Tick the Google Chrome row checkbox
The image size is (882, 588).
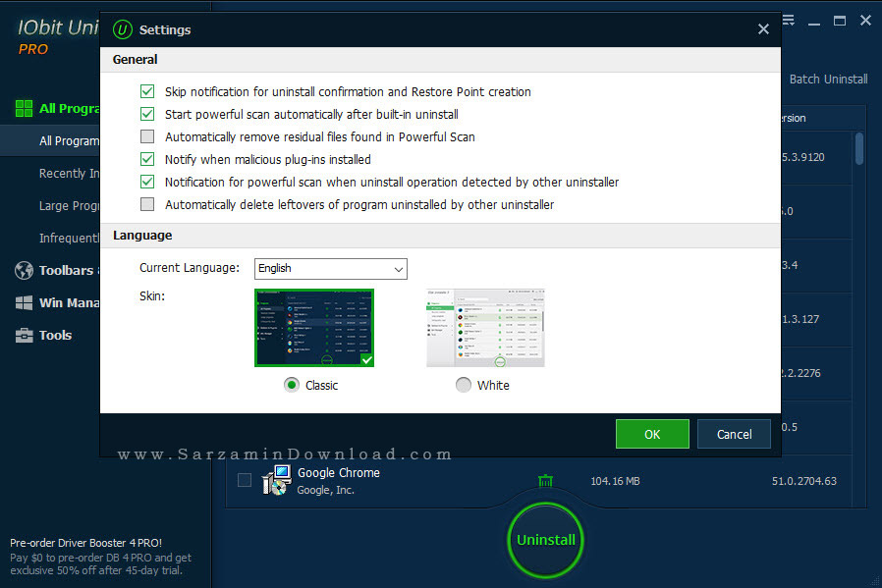tap(245, 480)
